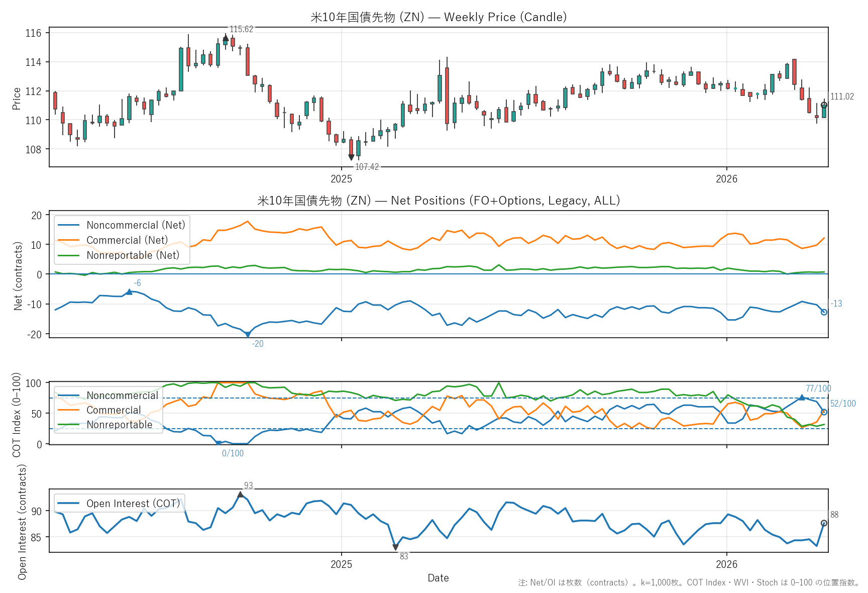The image size is (868, 593).
Task: Click the 107.42 price low triangle marker
Action: click(351, 157)
